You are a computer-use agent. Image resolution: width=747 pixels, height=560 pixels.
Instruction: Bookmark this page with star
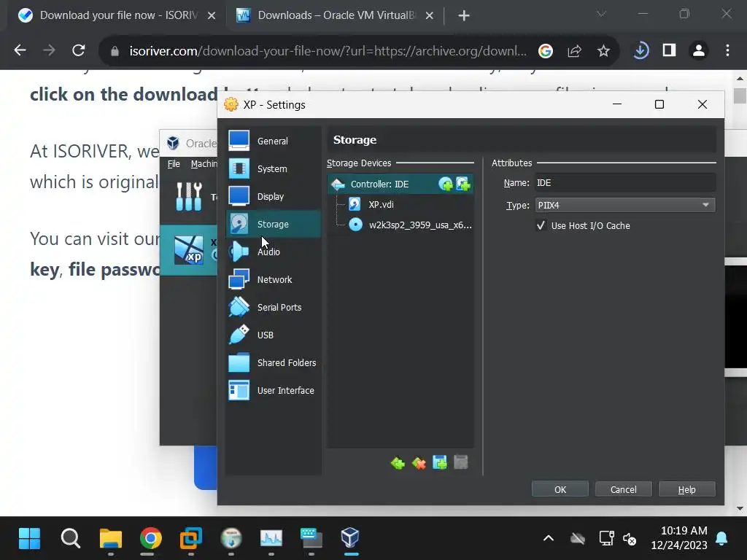point(603,50)
